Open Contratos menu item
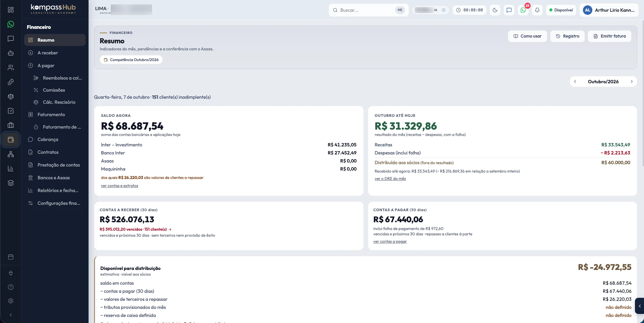Screen dimensions: 644x323 (x=55, y=152)
